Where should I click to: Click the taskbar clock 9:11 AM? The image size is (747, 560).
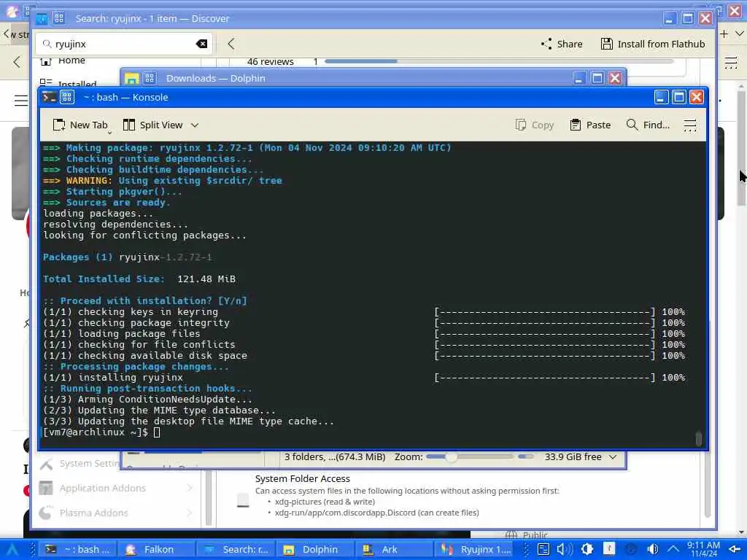[703, 550]
